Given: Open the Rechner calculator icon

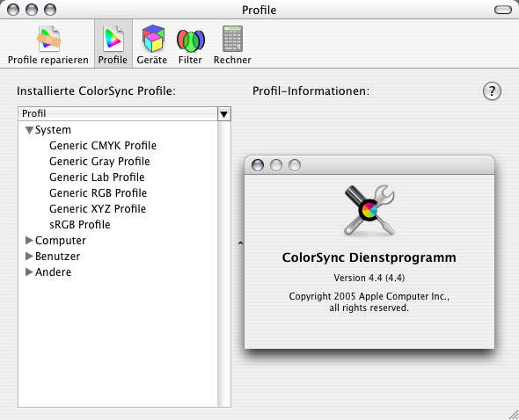Looking at the screenshot, I should (x=232, y=45).
